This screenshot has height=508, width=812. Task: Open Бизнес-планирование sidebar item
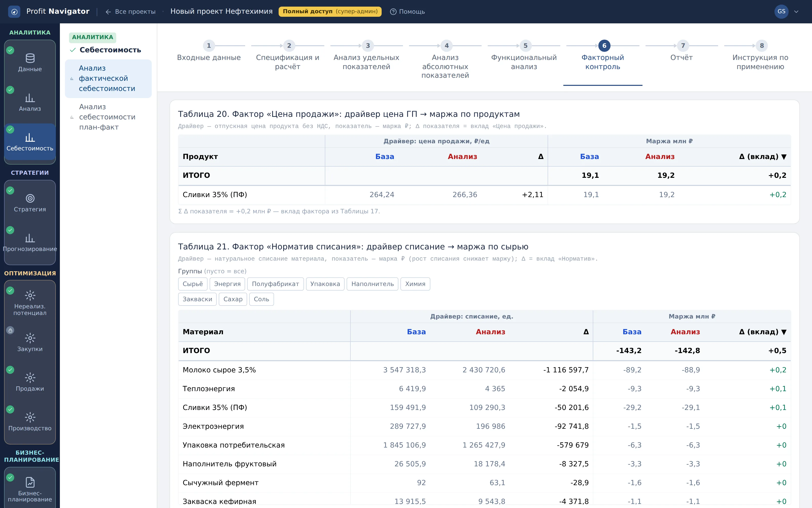click(x=30, y=489)
